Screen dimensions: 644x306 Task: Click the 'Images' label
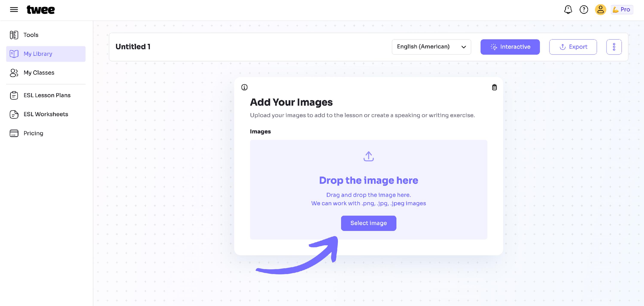pos(260,132)
